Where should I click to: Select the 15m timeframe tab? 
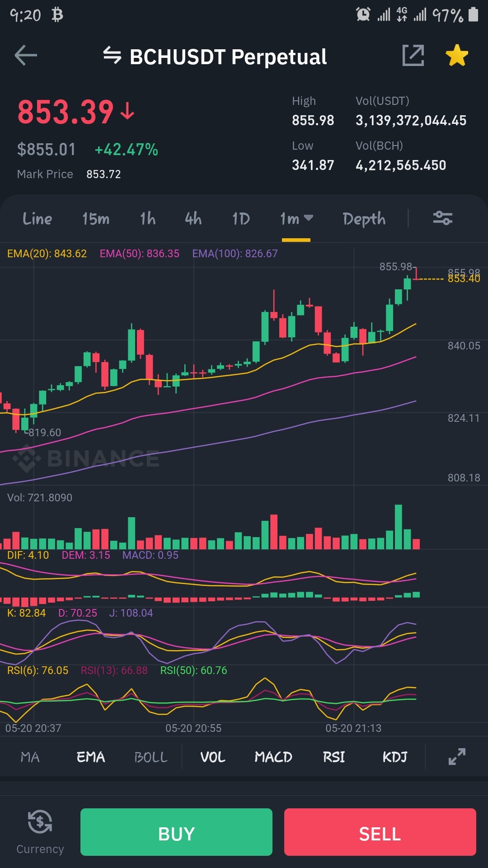click(96, 219)
